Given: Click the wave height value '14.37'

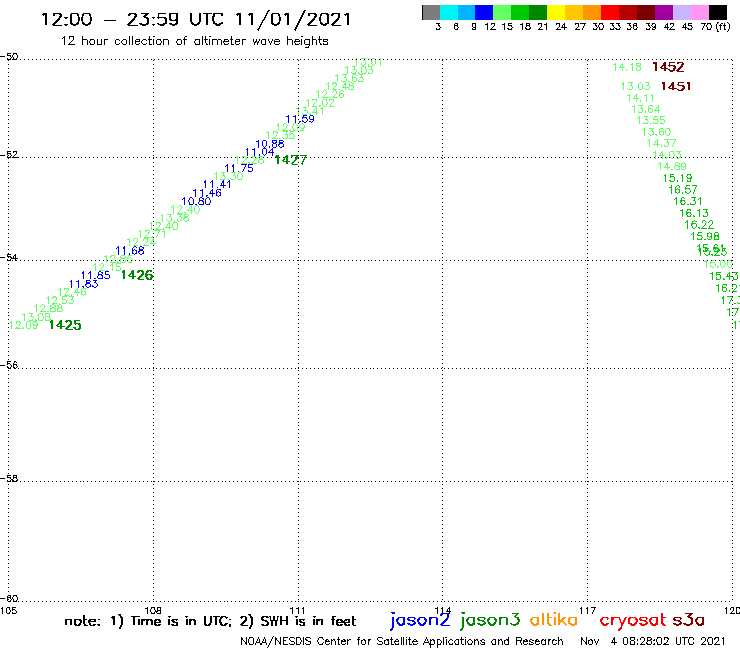Looking at the screenshot, I should (661, 143).
